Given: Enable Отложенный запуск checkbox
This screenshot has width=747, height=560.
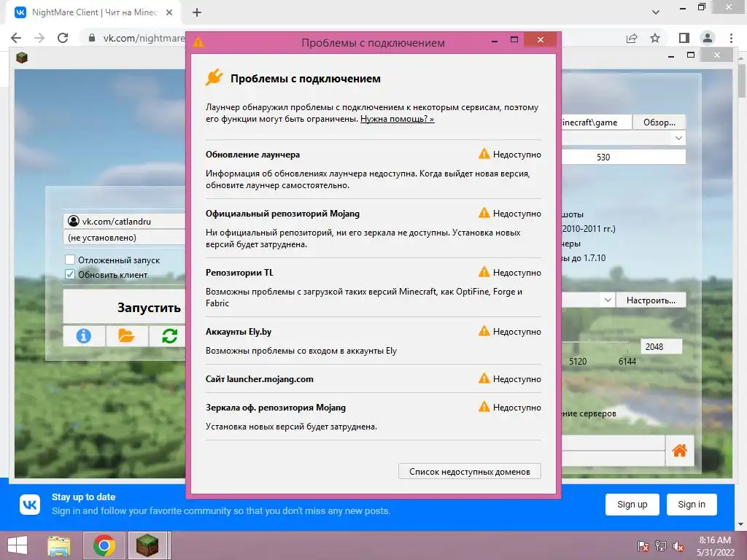Looking at the screenshot, I should click(70, 260).
